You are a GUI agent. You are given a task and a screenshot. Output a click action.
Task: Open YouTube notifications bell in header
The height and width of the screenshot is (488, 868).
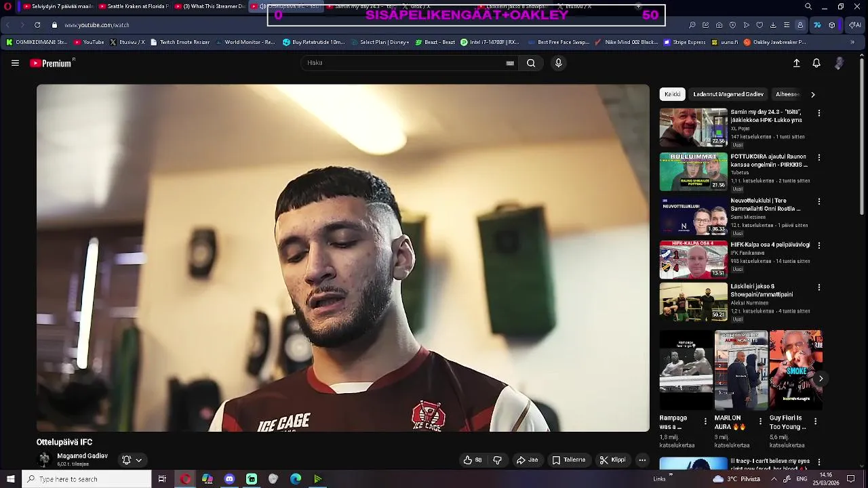coord(816,63)
